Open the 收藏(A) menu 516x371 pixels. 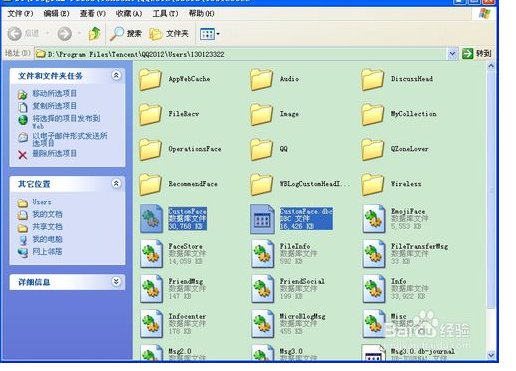coord(129,14)
